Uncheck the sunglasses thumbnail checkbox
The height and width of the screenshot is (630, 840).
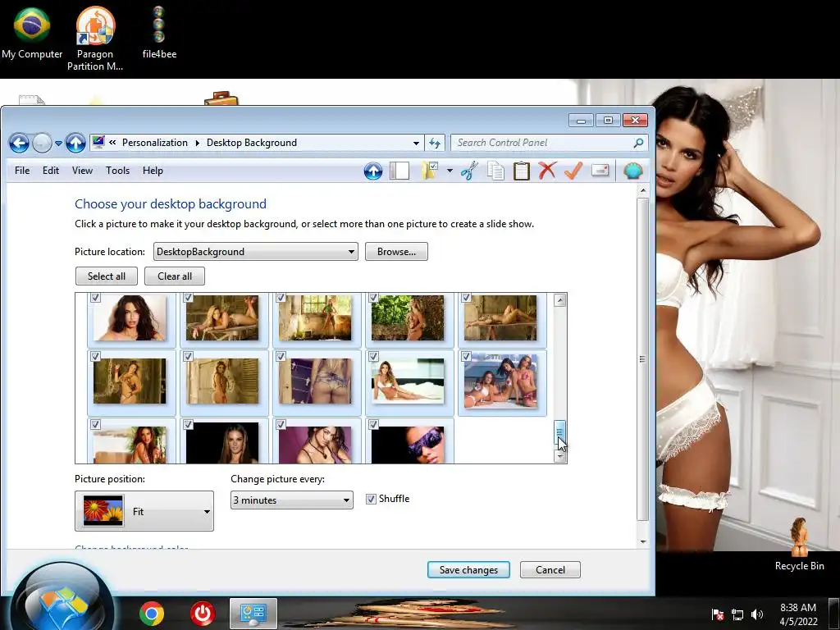(x=373, y=424)
